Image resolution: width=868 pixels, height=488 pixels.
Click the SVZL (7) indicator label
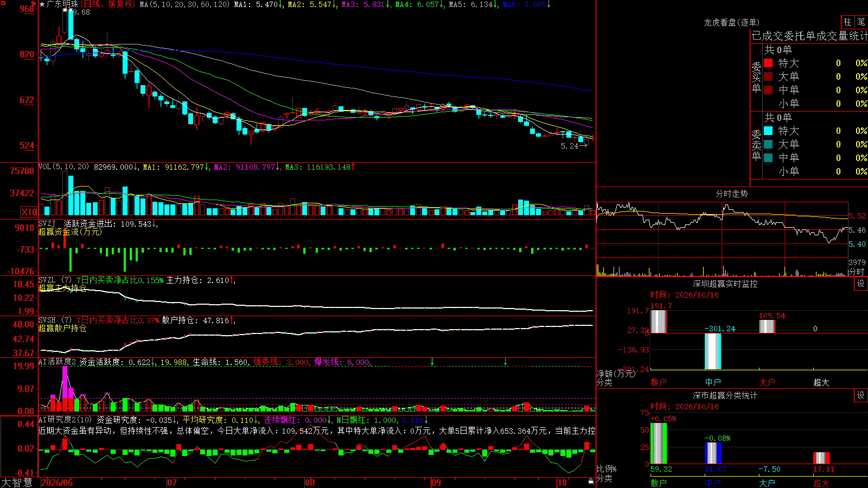pos(55,280)
